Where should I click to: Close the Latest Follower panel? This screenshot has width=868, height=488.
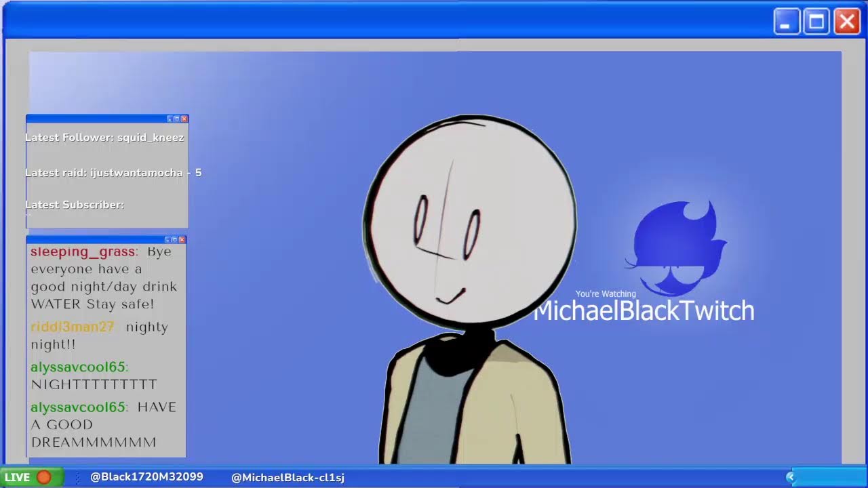(x=184, y=119)
